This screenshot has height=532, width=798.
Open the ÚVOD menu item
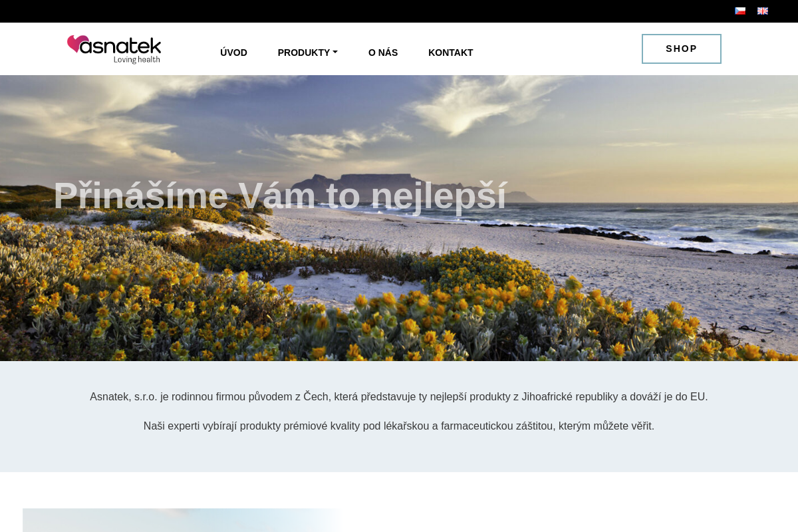233,53
